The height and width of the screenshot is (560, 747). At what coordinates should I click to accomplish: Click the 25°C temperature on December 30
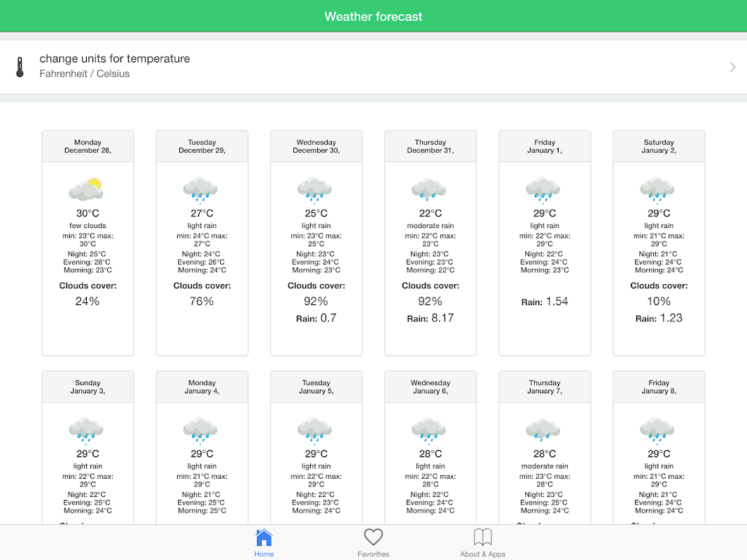(316, 213)
